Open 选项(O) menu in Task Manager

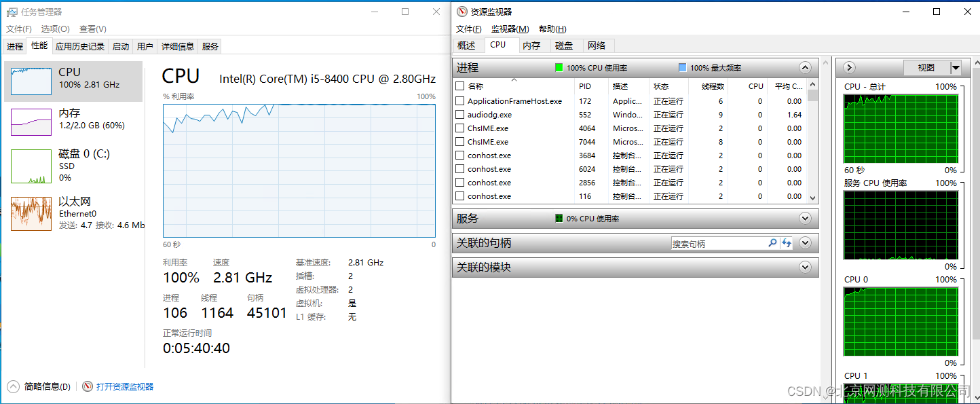pos(55,29)
